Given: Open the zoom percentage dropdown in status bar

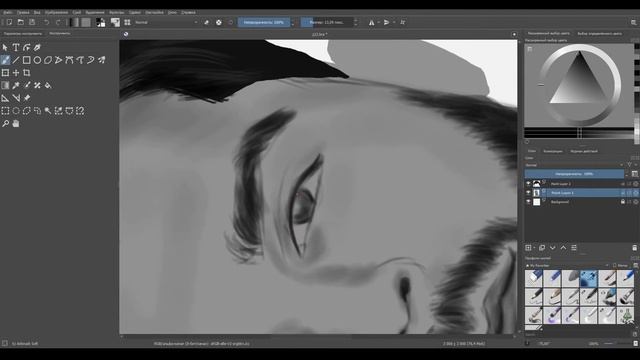Looking at the screenshot, I should [x=593, y=344].
